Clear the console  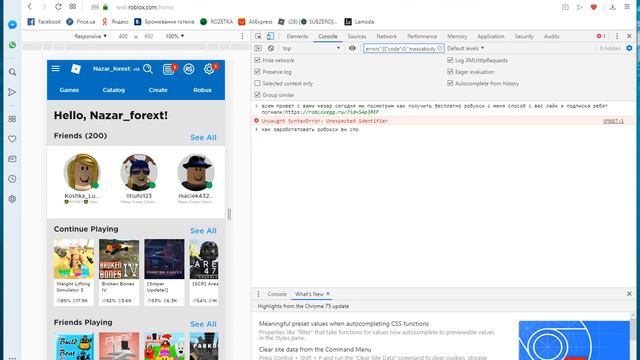click(x=271, y=48)
